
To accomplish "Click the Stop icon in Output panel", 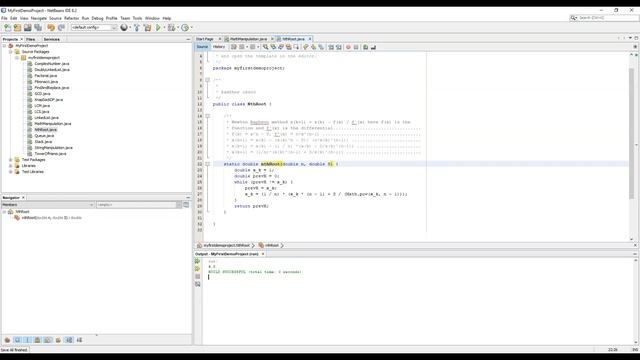I will (198, 277).
